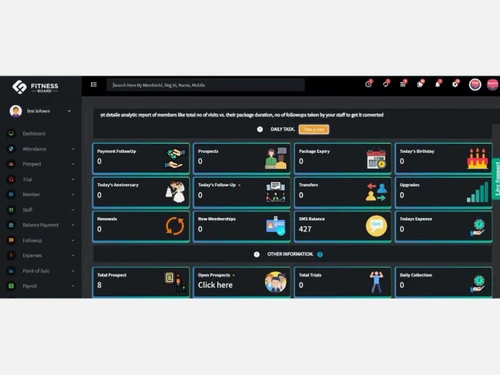Expand the Point of Sale submenu arrow
The height and width of the screenshot is (375, 500).
[x=73, y=271]
